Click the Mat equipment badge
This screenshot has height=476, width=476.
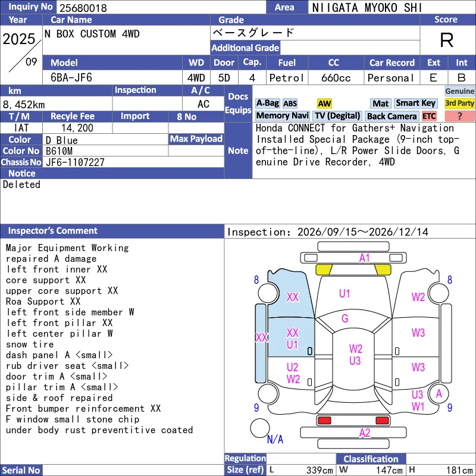(x=380, y=104)
